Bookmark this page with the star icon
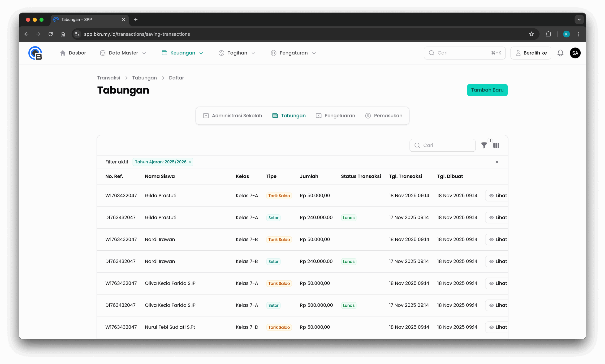Image resolution: width=605 pixels, height=364 pixels. click(531, 34)
